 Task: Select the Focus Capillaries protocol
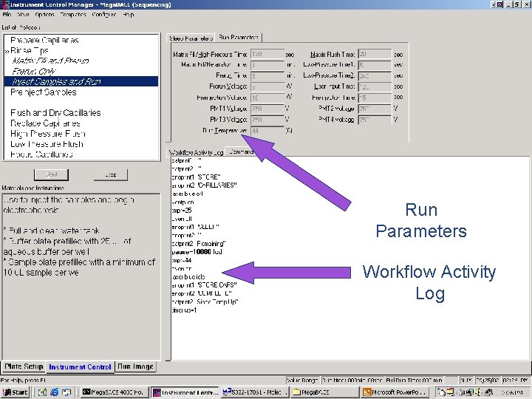41,154
